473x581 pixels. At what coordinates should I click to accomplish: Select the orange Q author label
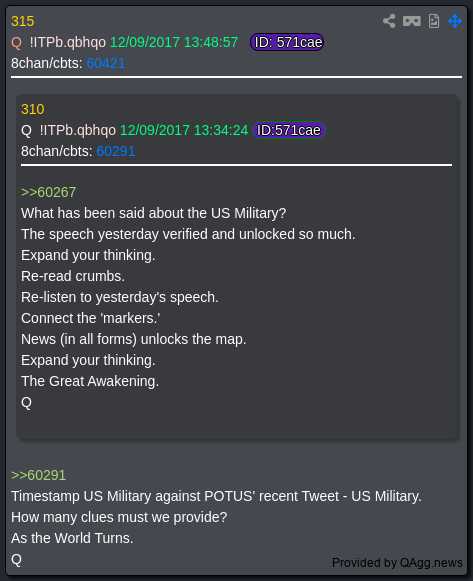pyautogui.click(x=16, y=43)
